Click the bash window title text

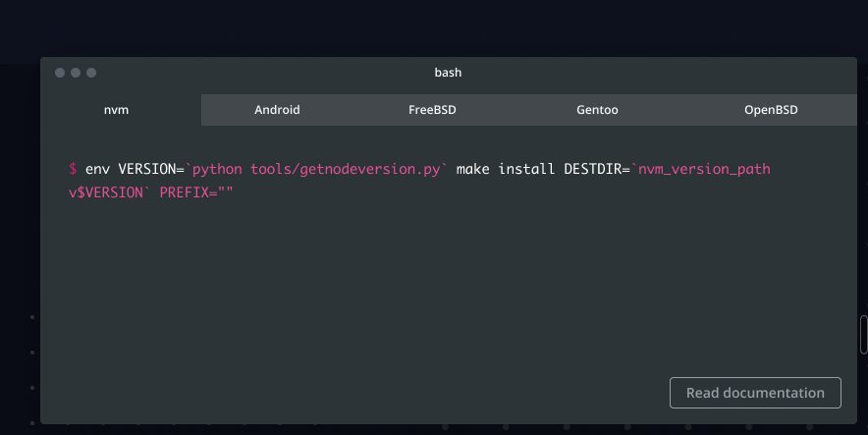(x=448, y=73)
